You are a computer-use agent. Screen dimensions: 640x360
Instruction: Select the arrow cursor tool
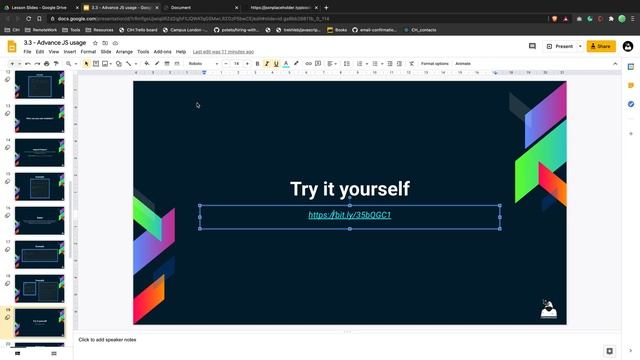pos(86,64)
